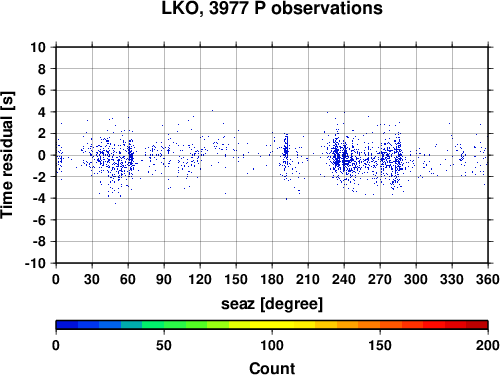The height and width of the screenshot is (375, 500).
Task: Click the 'seaz [degree]' x-axis label
Action: point(272,304)
